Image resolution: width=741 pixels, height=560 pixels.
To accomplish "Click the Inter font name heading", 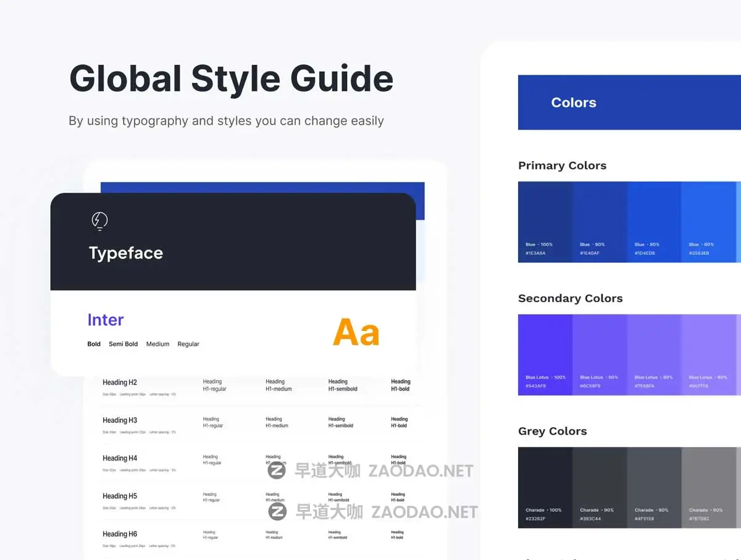I will point(106,320).
